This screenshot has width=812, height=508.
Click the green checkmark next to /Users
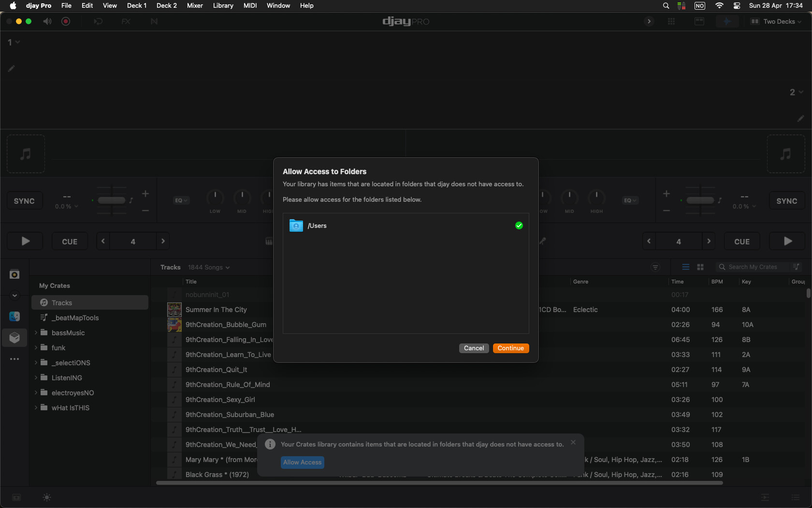tap(519, 225)
